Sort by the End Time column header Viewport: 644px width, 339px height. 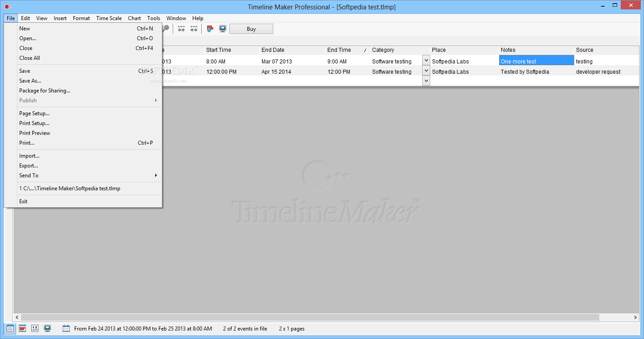coord(347,50)
